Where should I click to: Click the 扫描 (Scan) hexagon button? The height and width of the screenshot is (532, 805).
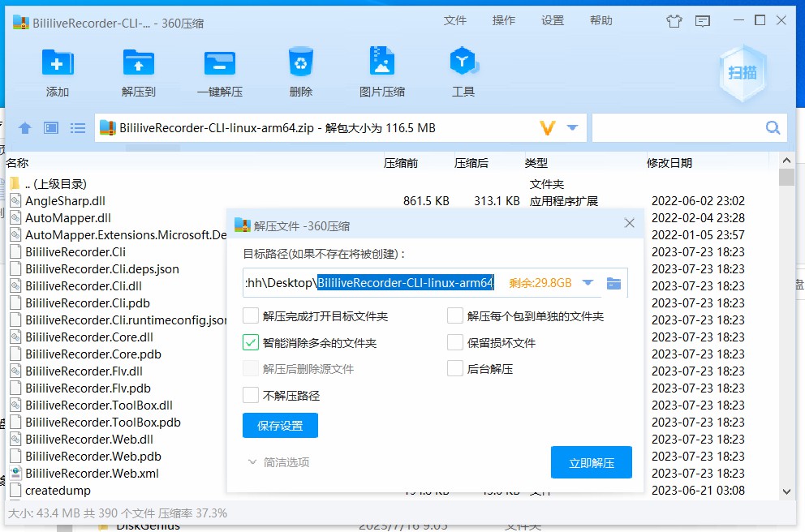click(x=743, y=73)
